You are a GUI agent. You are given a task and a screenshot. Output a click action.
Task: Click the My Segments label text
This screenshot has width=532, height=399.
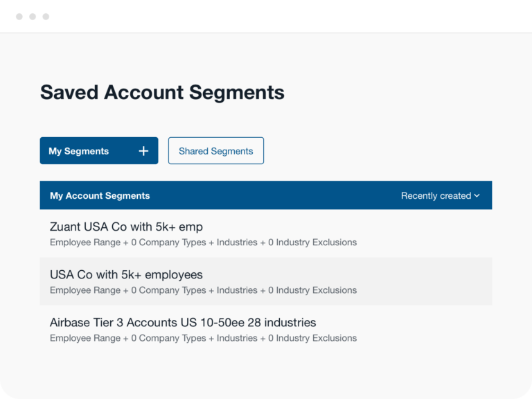pyautogui.click(x=79, y=151)
